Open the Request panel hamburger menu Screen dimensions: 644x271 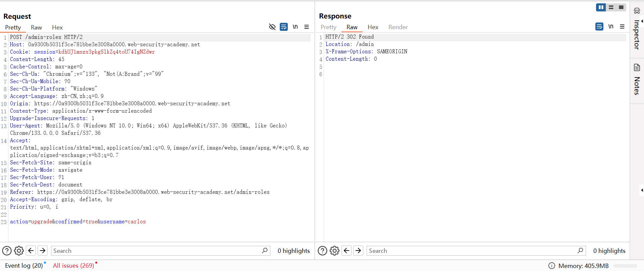(307, 27)
